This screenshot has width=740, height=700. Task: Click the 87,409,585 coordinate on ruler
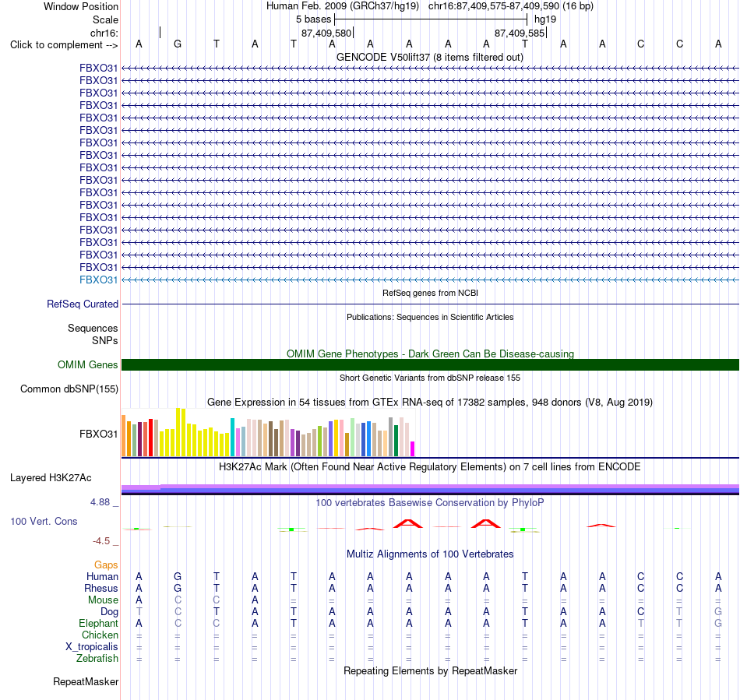[519, 33]
